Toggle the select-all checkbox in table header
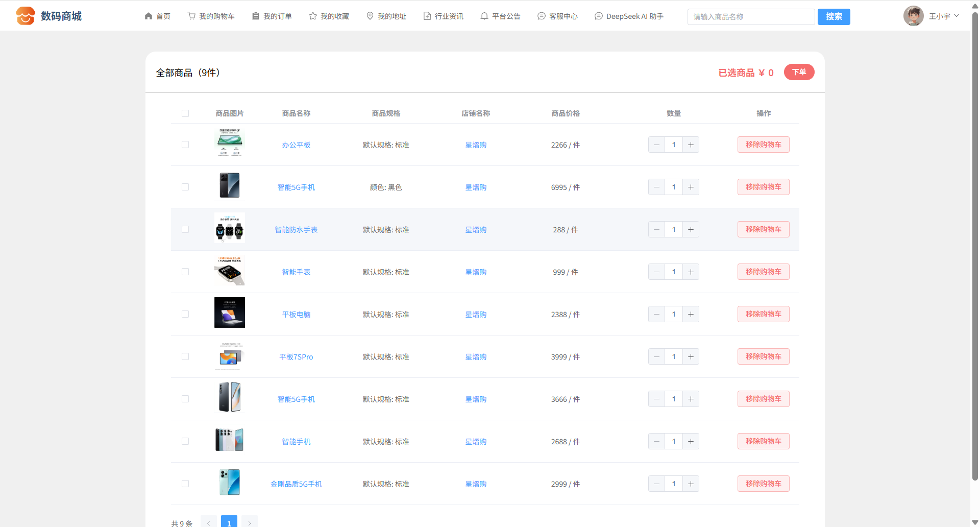 185,113
